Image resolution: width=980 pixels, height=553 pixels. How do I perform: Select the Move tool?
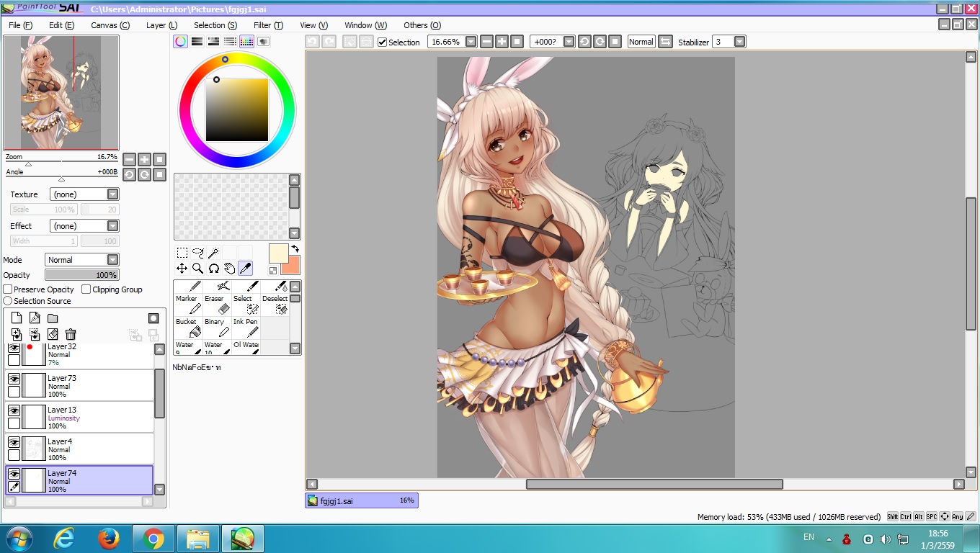[182, 269]
